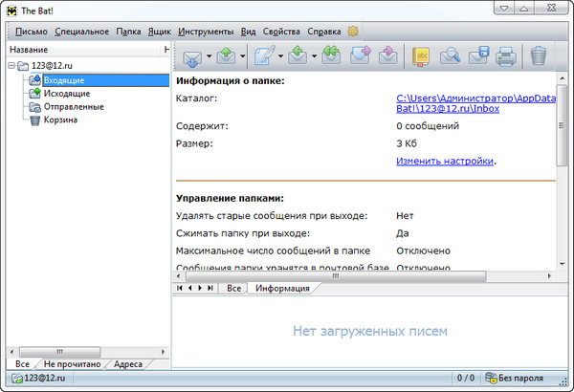Viewport: 574px width, 392px height.
Task: Click the Save message floppy icon
Action: 477,56
